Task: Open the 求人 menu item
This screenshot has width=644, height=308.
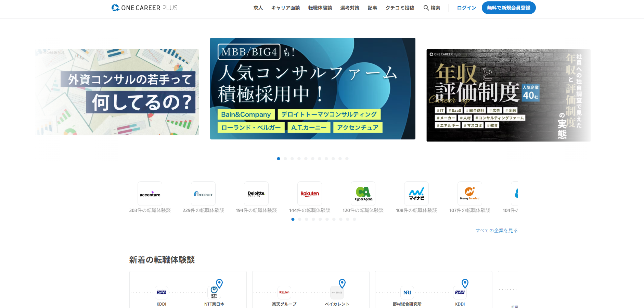Action: point(258,8)
